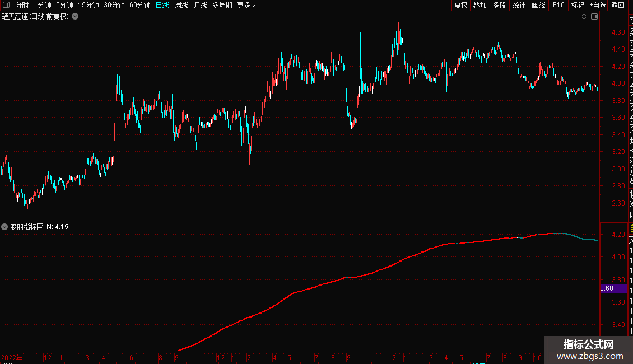Viewport: 633px width, 364px height.
Task: Click the panel layout icon at top-left
Action: [x=6, y=5]
